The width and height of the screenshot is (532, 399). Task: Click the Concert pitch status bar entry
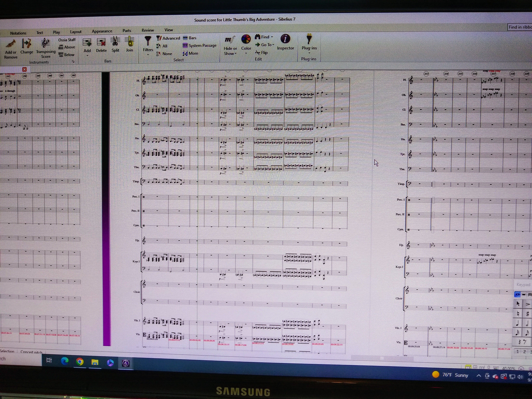(31, 352)
